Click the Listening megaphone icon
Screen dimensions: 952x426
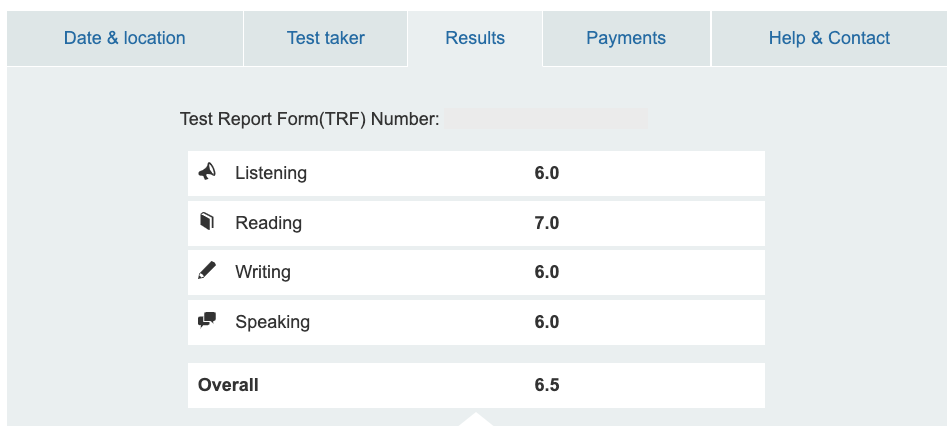(x=207, y=172)
